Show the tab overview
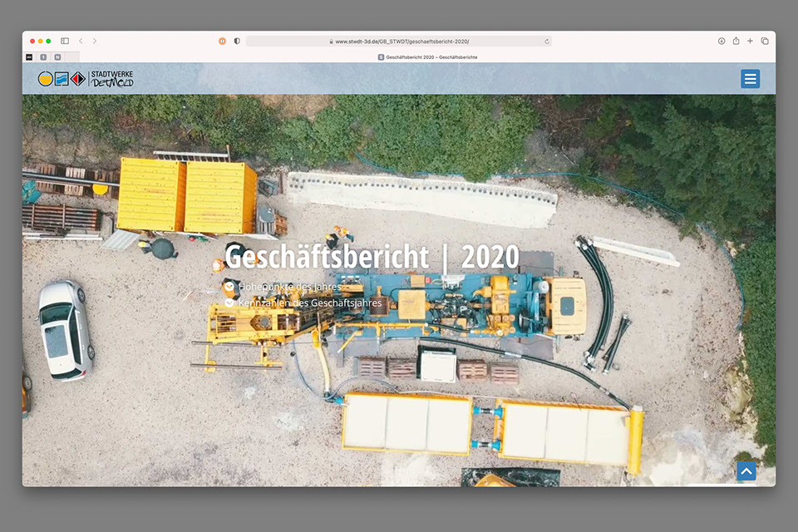This screenshot has width=798, height=532. pyautogui.click(x=765, y=41)
